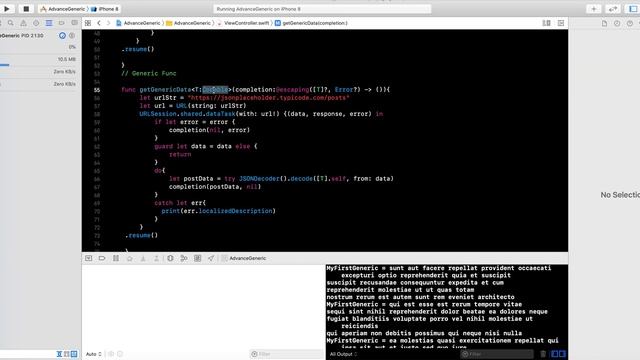Click the add editor on right icon
The height and width of the screenshot is (360, 640).
561,23
